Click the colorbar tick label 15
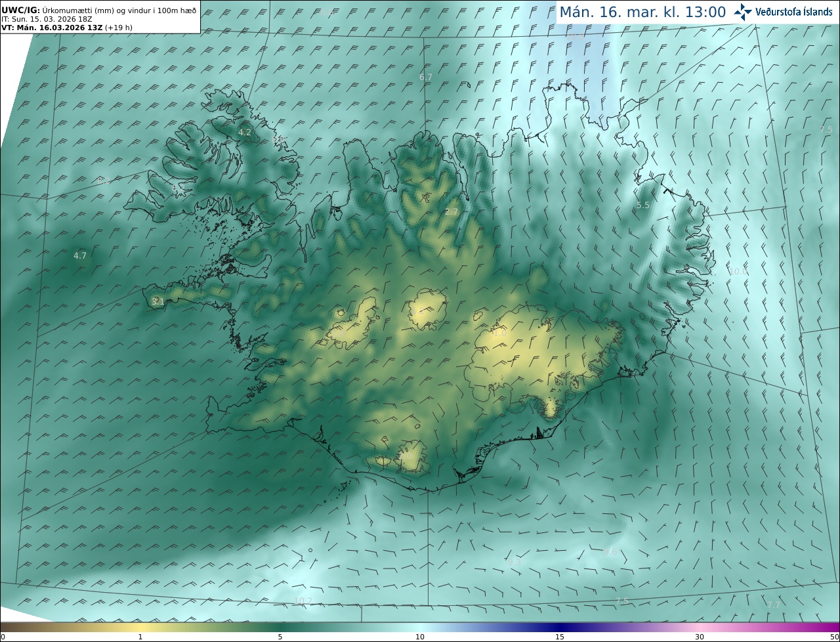The image size is (840, 642). point(560,637)
